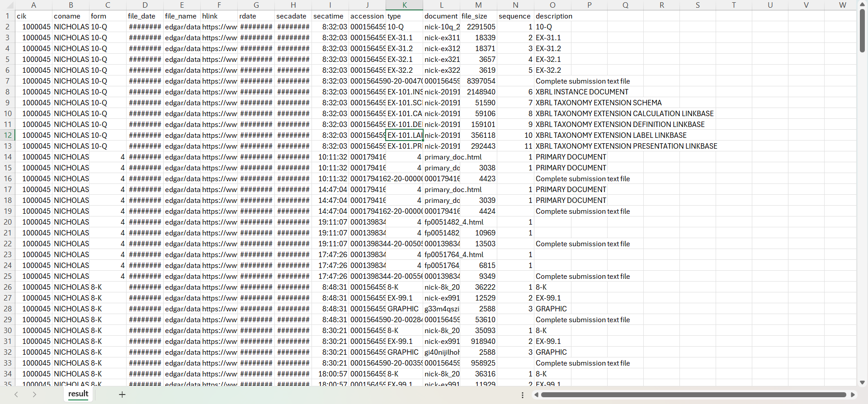Click 'gi40nijilhol' document cell
868x404 pixels.
[441, 352]
